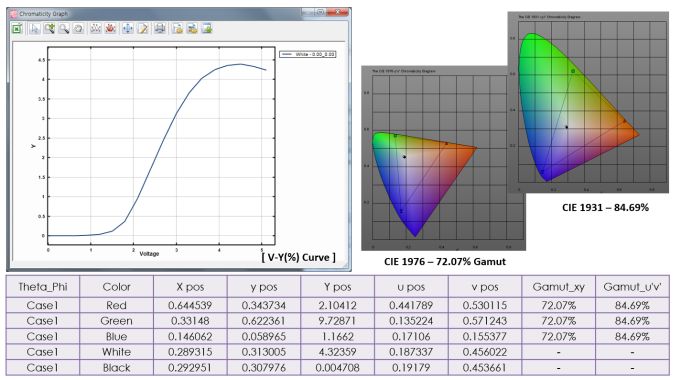
Task: Click the blue four-arrow fit icon
Action: coord(128,29)
